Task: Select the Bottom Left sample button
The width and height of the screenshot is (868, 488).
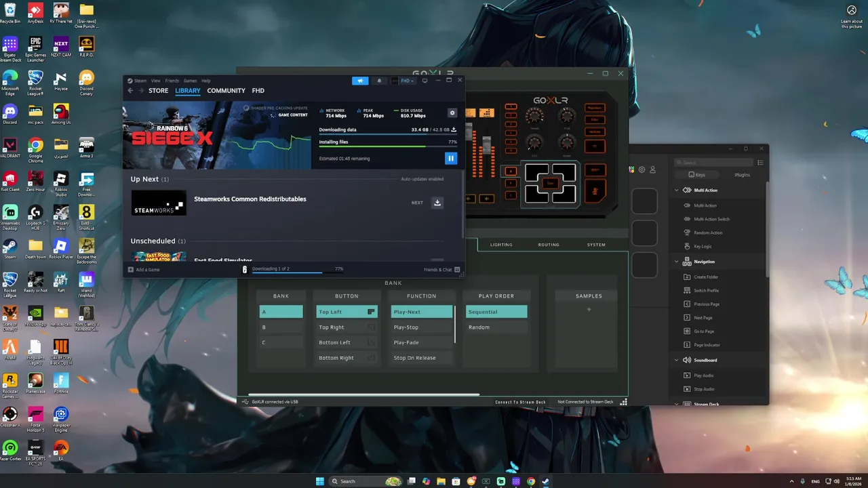Action: pyautogui.click(x=347, y=342)
